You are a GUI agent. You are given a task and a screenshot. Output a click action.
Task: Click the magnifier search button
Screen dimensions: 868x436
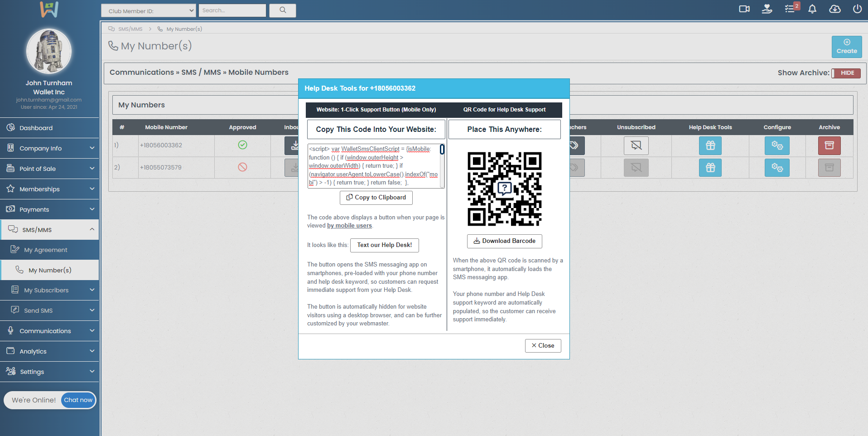pos(283,10)
